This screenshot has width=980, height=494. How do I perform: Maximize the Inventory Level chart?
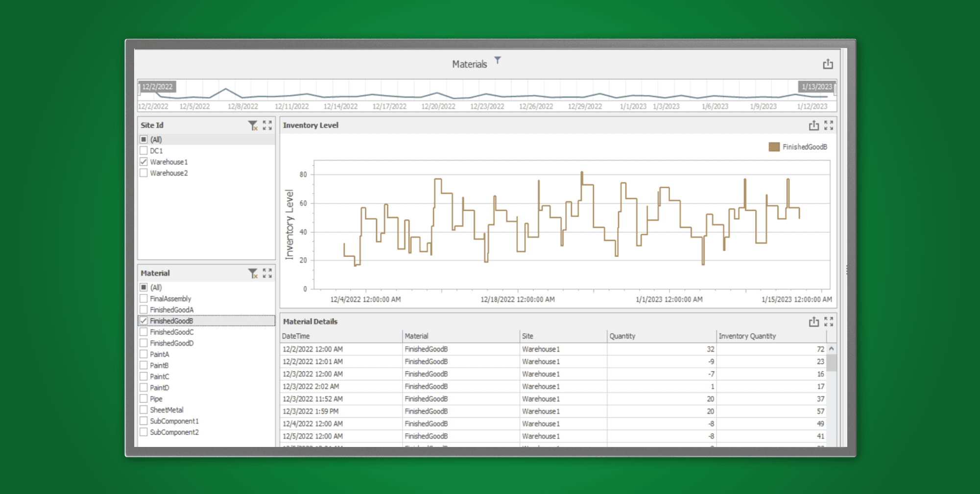(828, 125)
